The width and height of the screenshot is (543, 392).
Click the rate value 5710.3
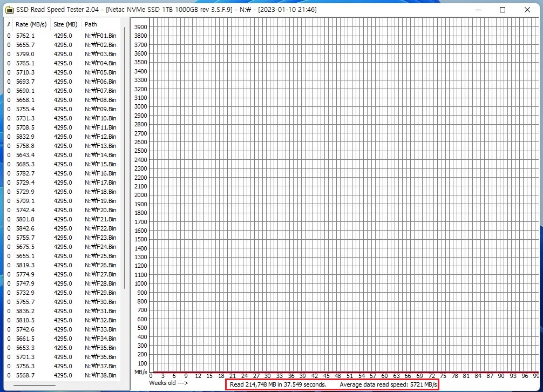[x=25, y=72]
